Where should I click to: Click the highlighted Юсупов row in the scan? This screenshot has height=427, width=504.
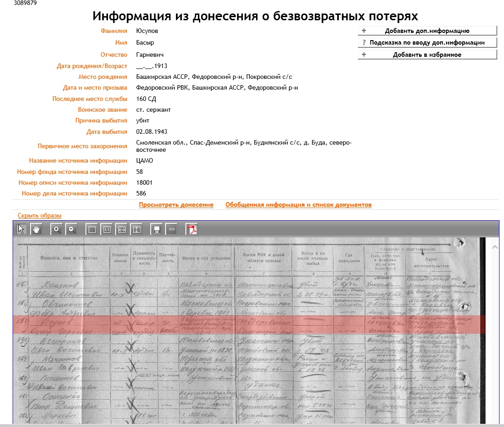225,325
